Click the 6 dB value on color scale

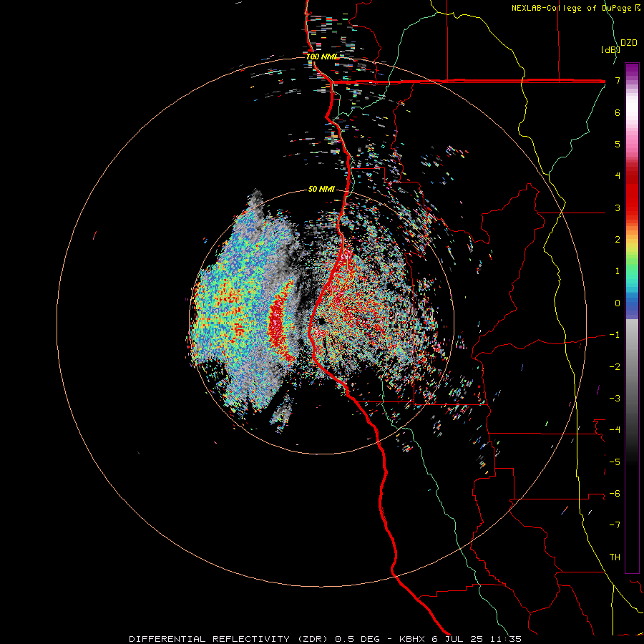click(x=618, y=112)
